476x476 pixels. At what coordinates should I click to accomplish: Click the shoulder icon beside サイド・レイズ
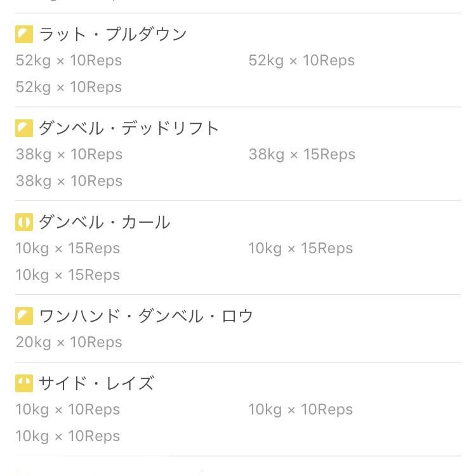coord(24,383)
